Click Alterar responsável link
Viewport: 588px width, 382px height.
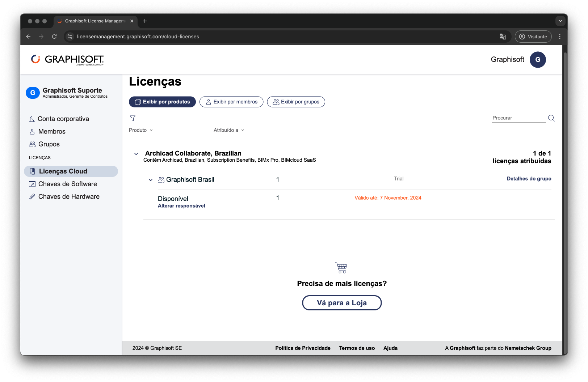[x=181, y=206]
